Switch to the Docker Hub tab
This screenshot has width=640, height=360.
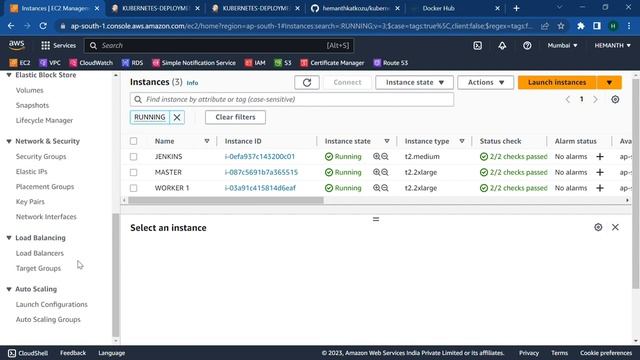[x=456, y=8]
